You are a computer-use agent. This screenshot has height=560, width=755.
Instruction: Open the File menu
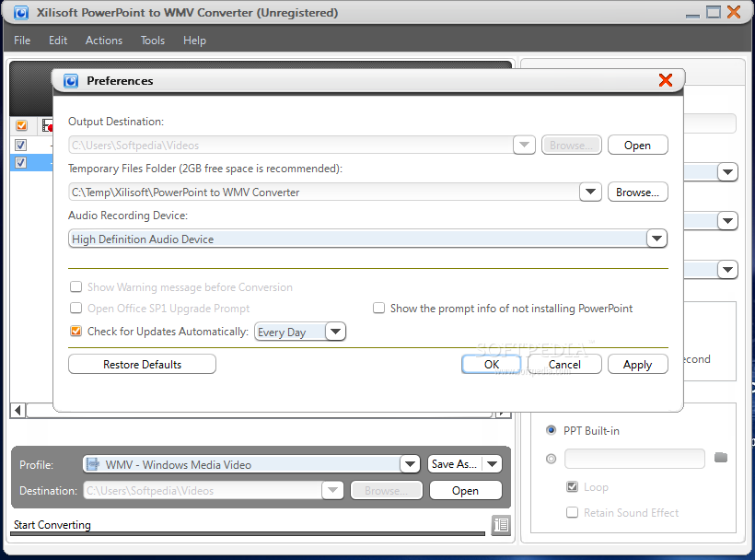click(x=22, y=41)
